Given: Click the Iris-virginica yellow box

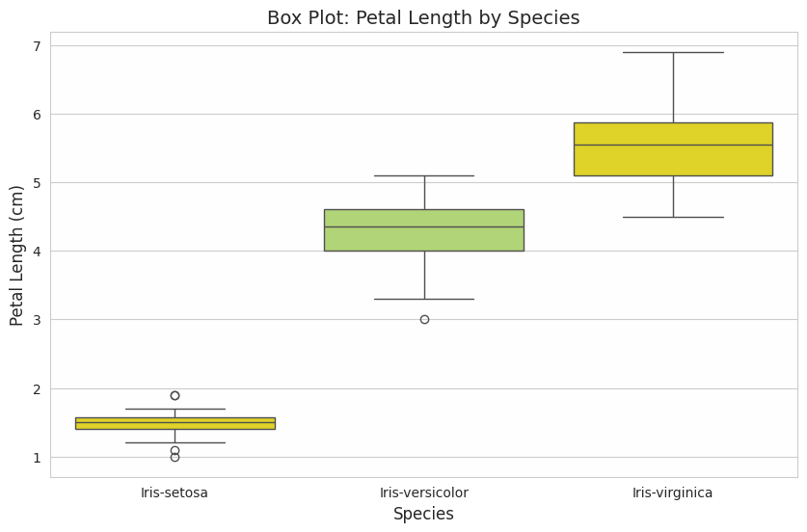Looking at the screenshot, I should click(x=673, y=149).
